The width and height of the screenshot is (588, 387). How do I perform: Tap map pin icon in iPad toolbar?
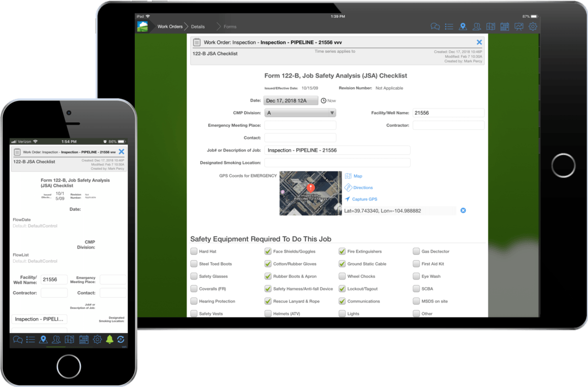(x=463, y=27)
